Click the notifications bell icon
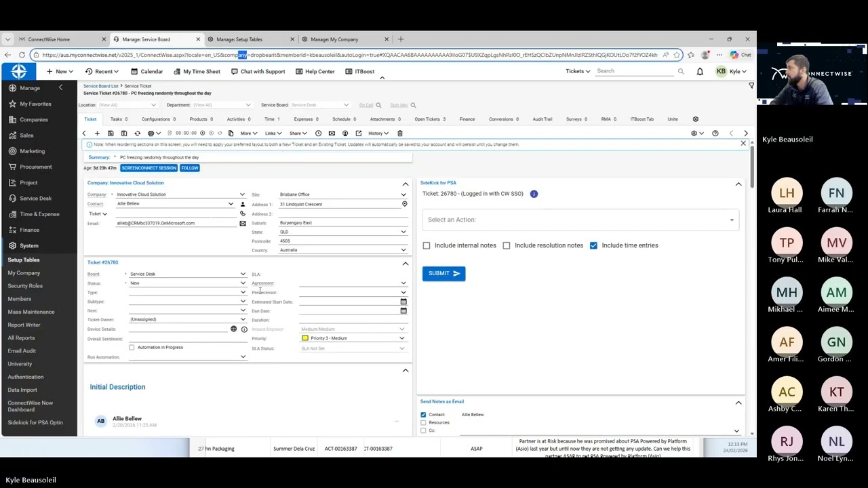This screenshot has width=868, height=488. 700,71
